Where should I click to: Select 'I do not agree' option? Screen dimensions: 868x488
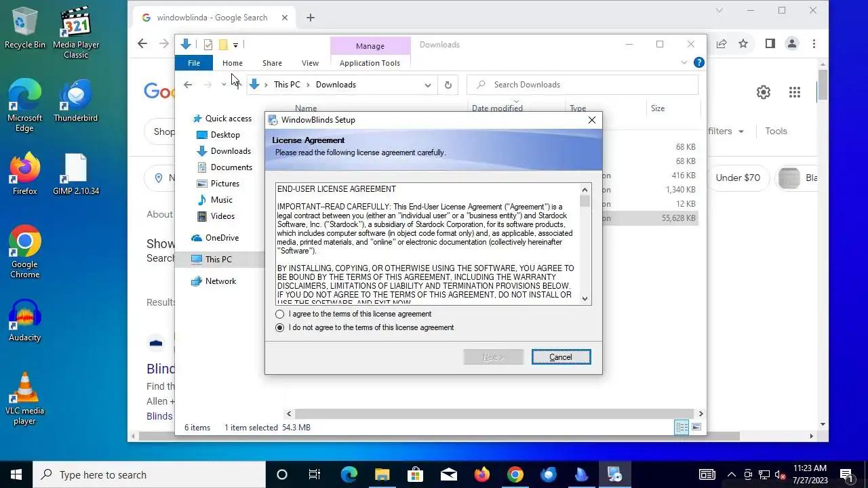[x=365, y=327]
